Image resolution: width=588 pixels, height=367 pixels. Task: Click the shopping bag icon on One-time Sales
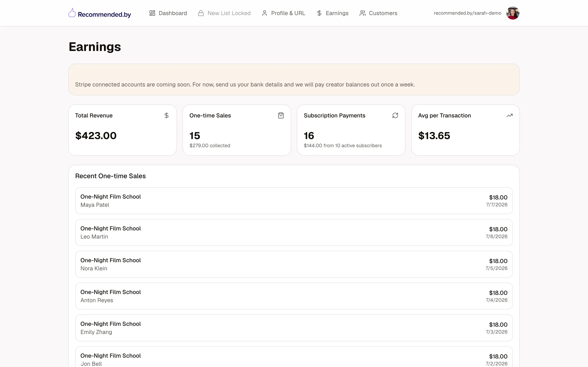click(x=281, y=116)
